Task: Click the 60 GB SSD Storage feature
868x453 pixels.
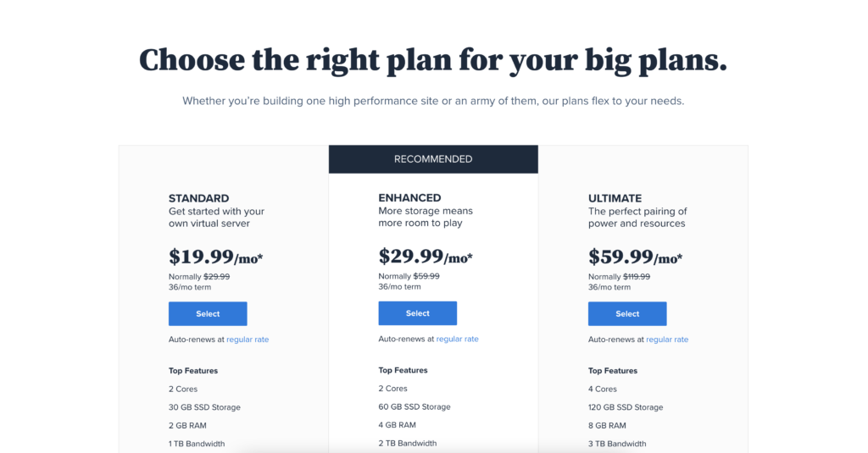Action: tap(415, 406)
